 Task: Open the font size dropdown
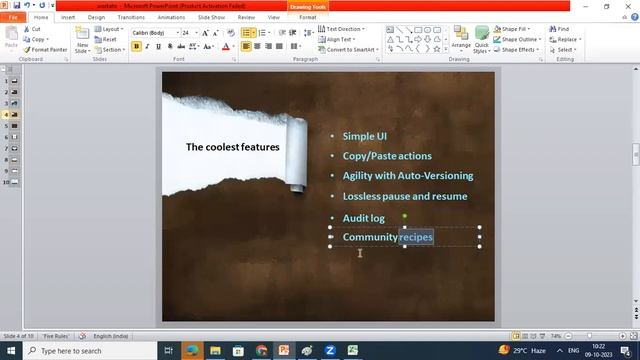tap(196, 33)
